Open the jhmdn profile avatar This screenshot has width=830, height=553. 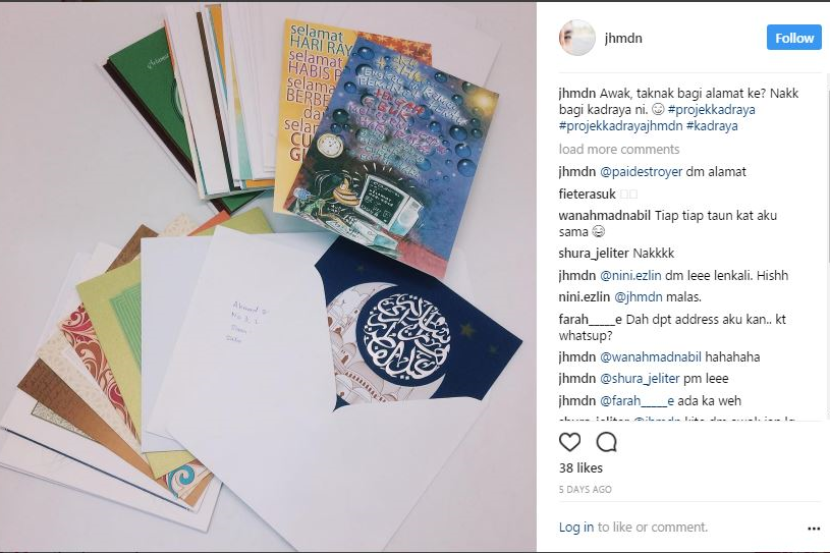577,38
